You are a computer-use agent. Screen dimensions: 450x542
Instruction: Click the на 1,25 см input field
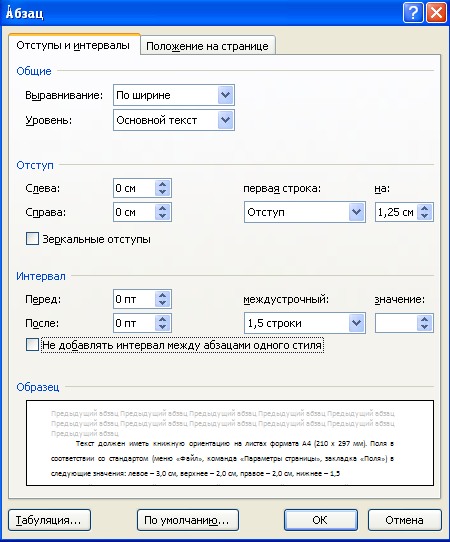coord(396,212)
